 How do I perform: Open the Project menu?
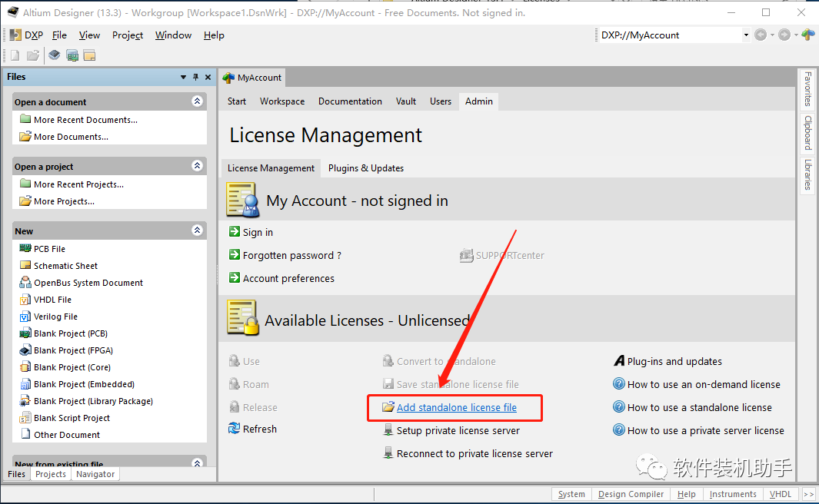click(128, 35)
